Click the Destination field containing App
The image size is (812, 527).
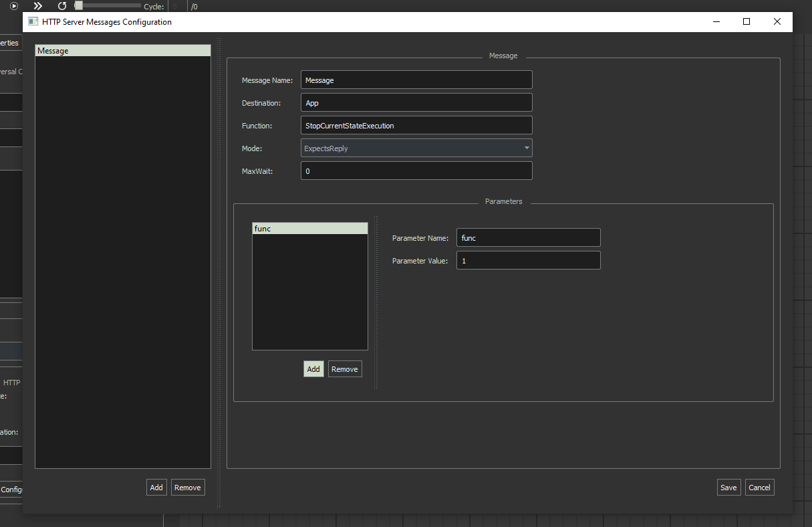point(416,102)
